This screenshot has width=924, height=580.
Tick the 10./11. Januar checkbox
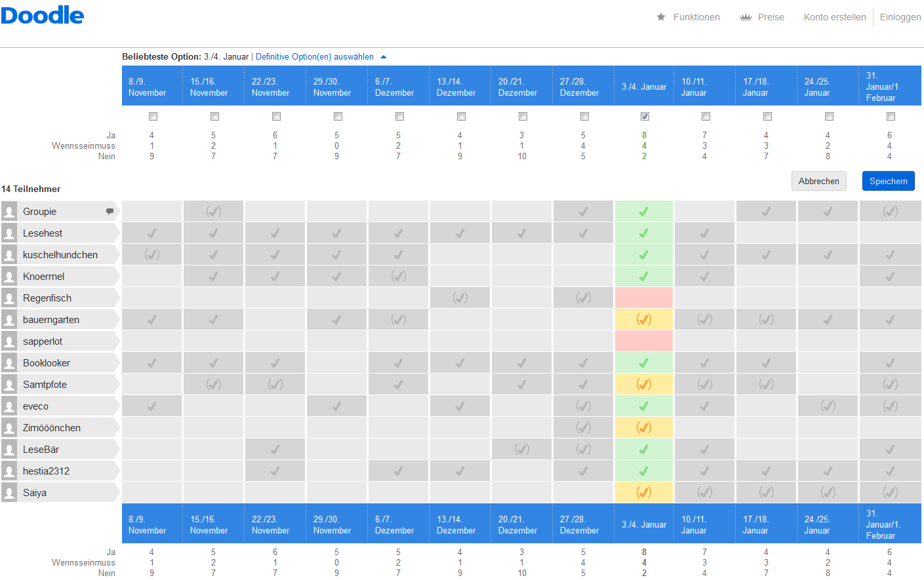pyautogui.click(x=706, y=117)
